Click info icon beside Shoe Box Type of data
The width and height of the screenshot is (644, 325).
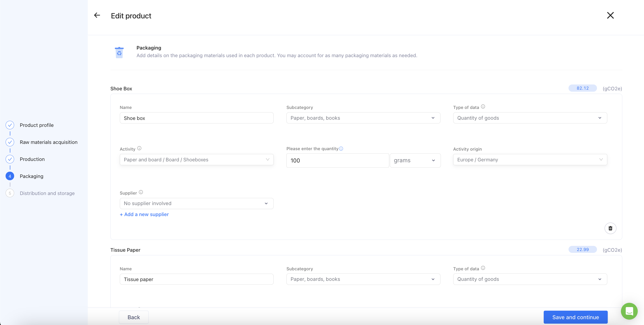483,107
